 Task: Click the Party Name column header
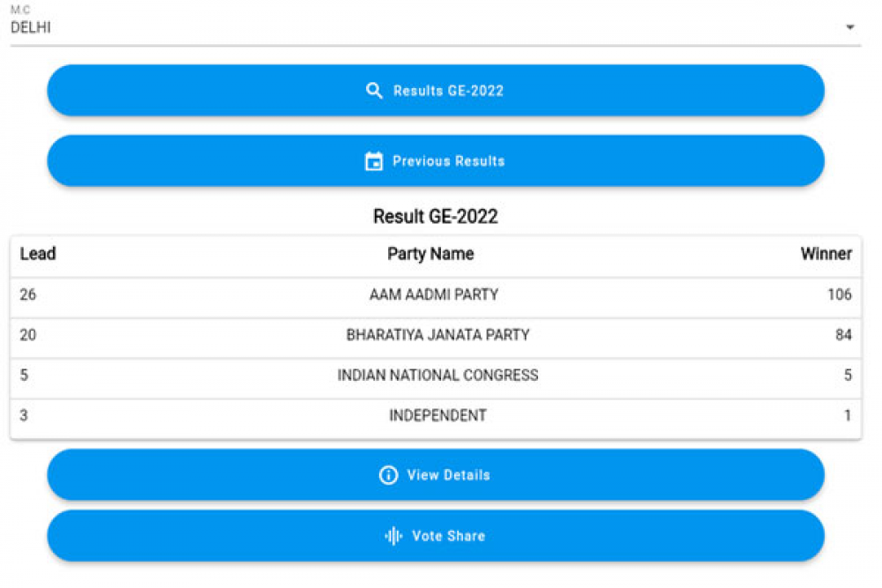430,254
